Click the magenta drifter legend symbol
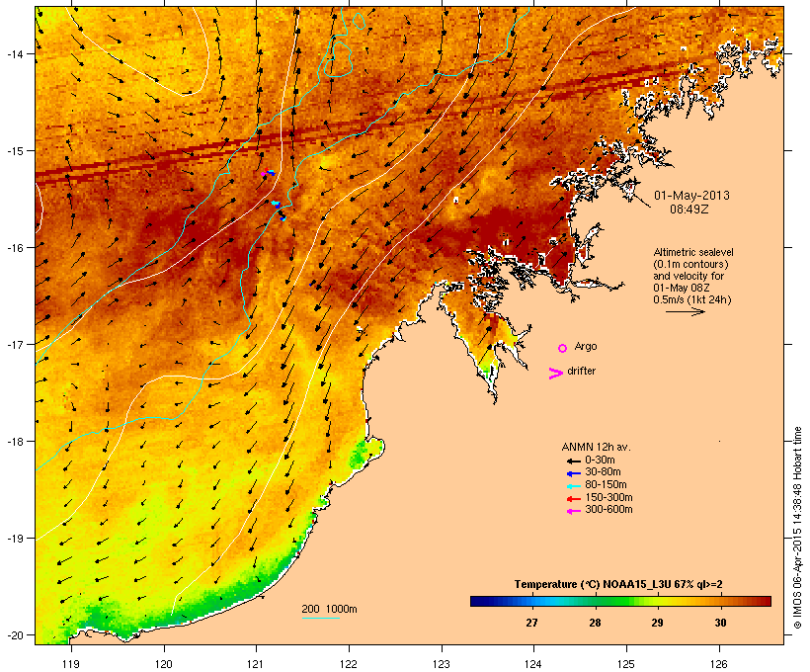 pos(556,374)
